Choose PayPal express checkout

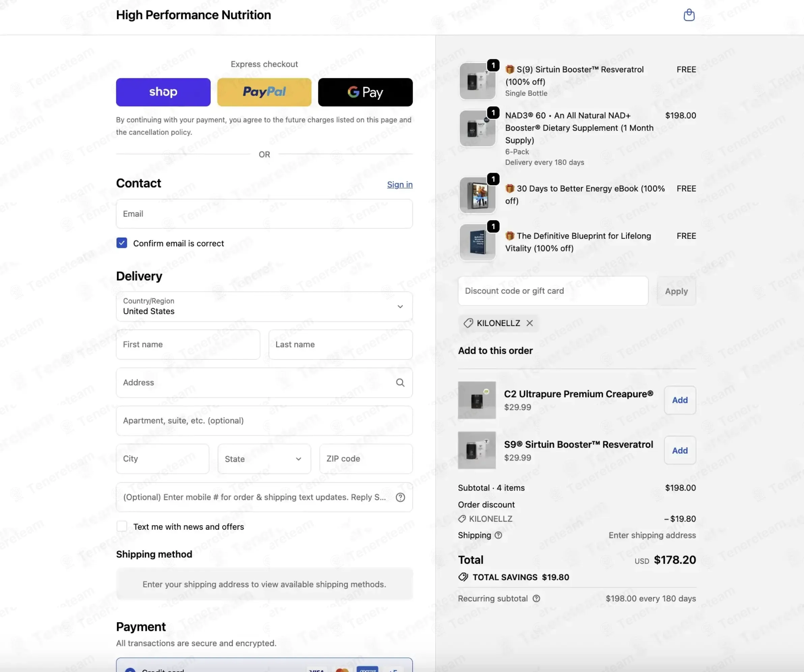tap(264, 92)
